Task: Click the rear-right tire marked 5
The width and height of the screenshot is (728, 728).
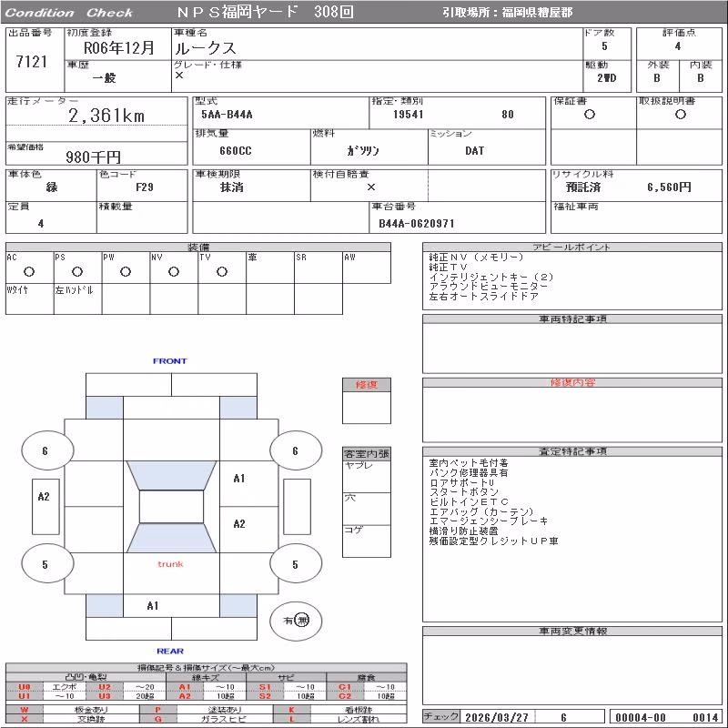Action: [x=296, y=564]
